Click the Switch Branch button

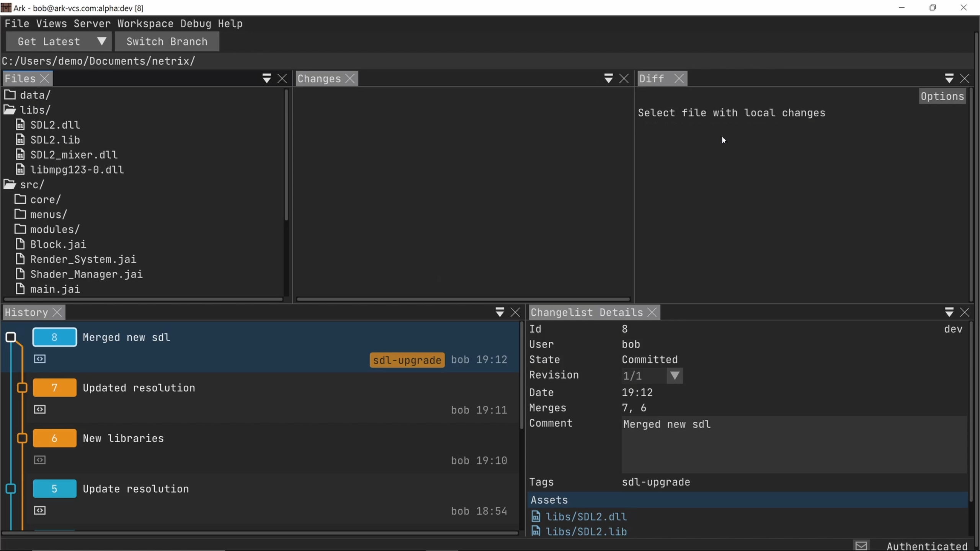coord(167,41)
